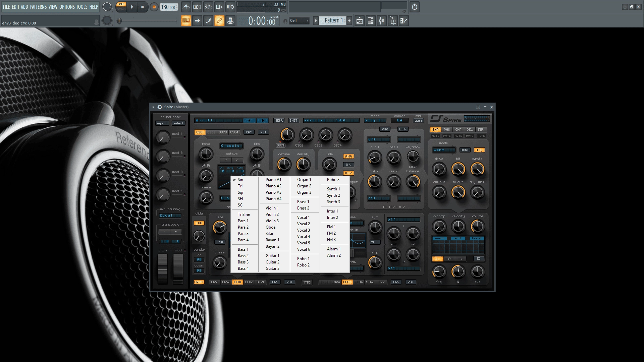This screenshot has width=644, height=362.
Task: Select FM 2 waveform
Action: pos(334,233)
